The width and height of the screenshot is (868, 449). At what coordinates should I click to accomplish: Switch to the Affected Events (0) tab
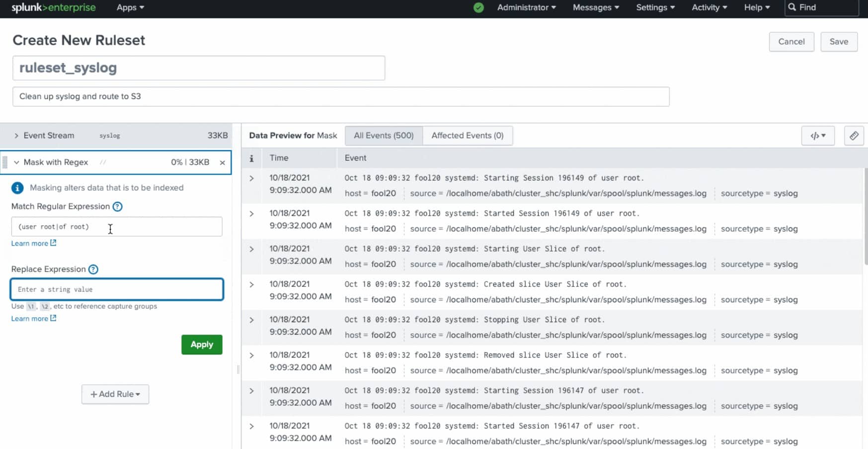(x=467, y=136)
